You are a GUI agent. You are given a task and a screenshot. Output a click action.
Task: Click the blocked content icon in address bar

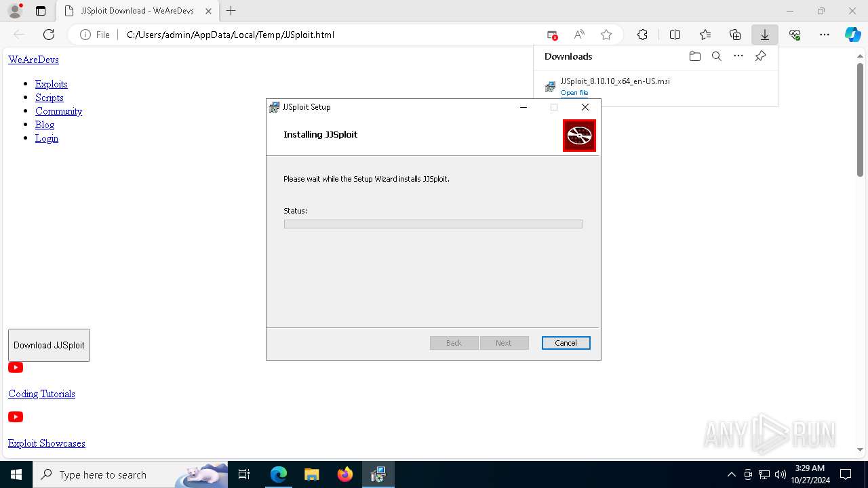pos(552,35)
